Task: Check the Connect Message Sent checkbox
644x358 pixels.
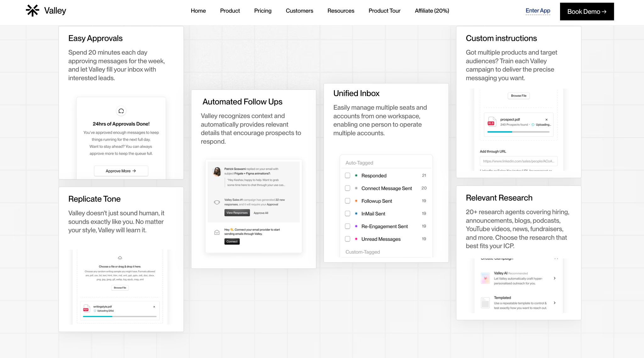Action: pos(347,188)
